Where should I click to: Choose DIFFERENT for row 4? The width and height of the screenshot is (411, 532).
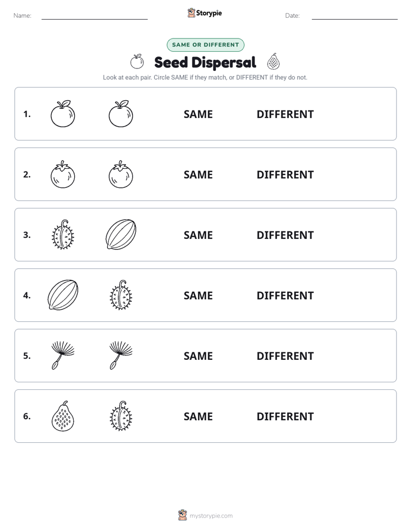[x=285, y=295]
